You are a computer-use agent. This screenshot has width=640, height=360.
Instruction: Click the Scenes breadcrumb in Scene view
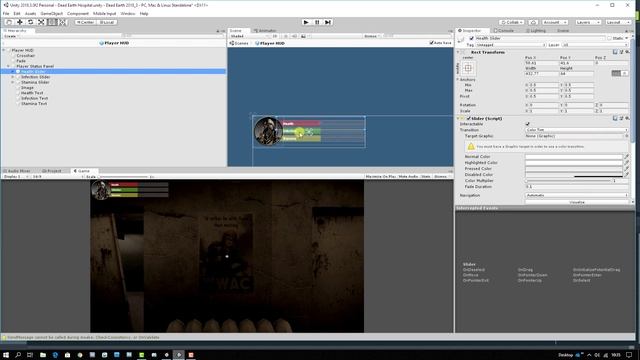pos(239,43)
